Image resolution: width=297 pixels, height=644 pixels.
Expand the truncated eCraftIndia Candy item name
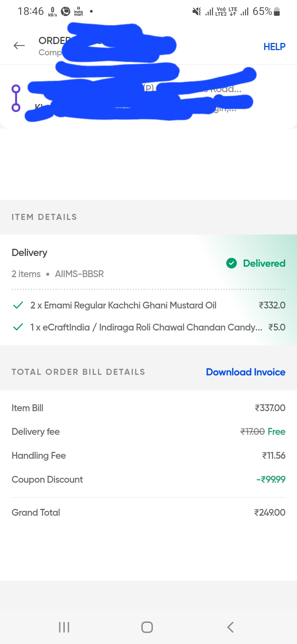pyautogui.click(x=146, y=327)
